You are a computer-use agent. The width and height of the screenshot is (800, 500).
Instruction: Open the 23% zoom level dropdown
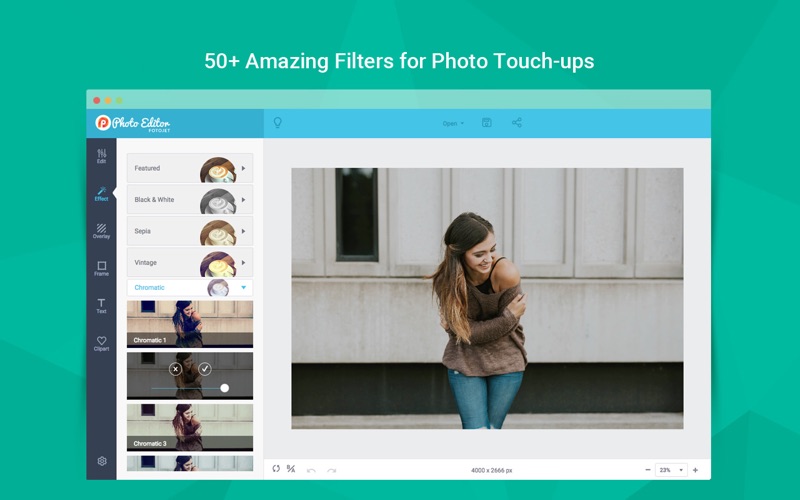pos(671,470)
